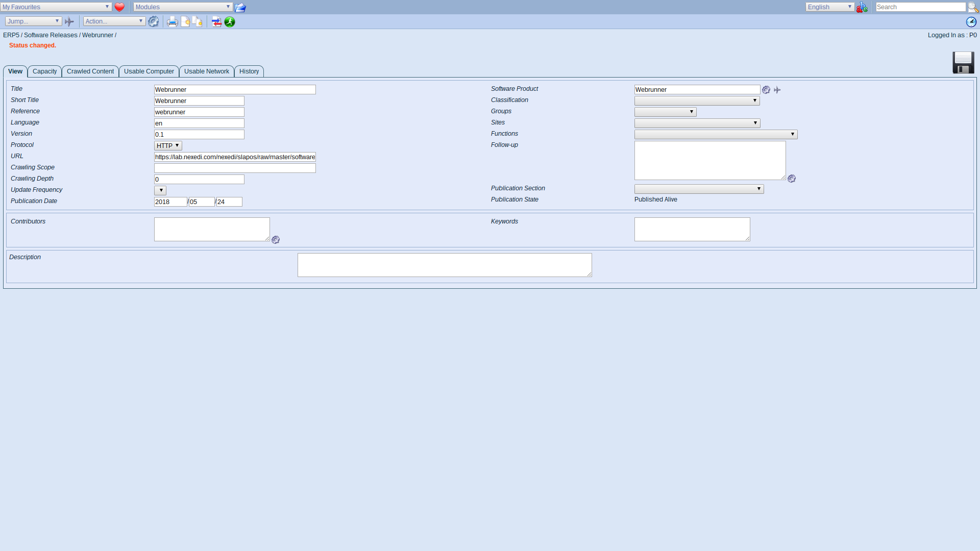Select English language dropdown
This screenshot has height=551, width=980.
click(829, 7)
